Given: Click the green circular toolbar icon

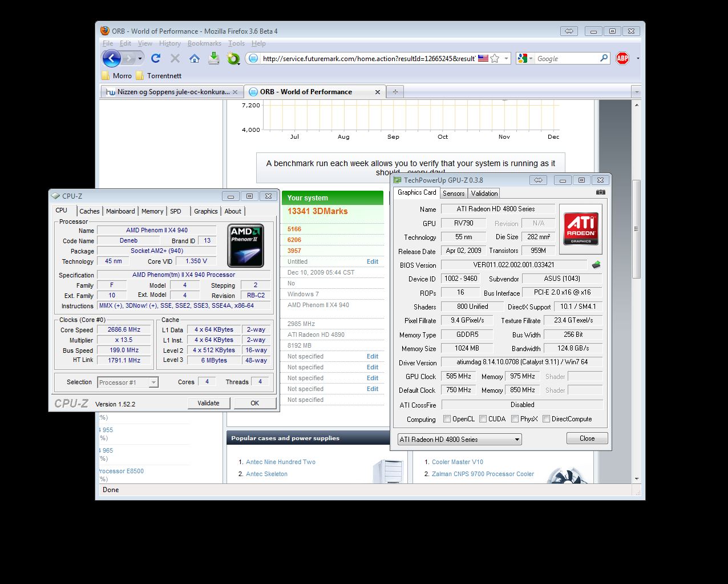Looking at the screenshot, I should [233, 58].
